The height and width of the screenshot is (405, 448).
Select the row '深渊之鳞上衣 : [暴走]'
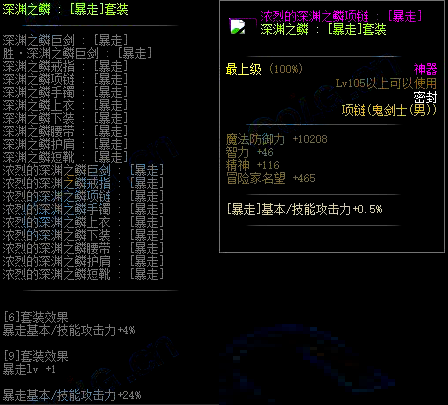pyautogui.click(x=65, y=105)
